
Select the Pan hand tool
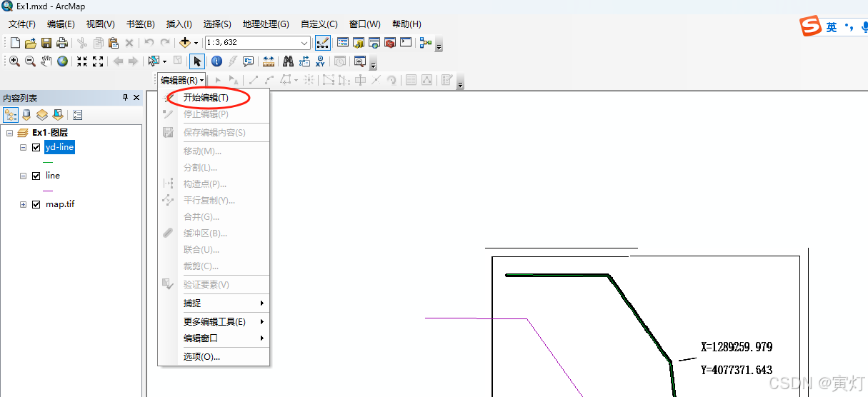pyautogui.click(x=46, y=61)
